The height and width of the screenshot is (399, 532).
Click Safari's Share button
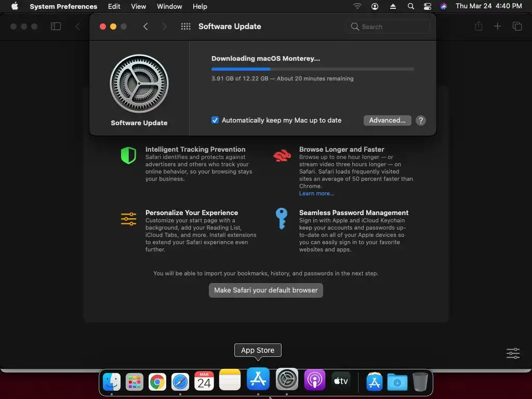(x=478, y=26)
